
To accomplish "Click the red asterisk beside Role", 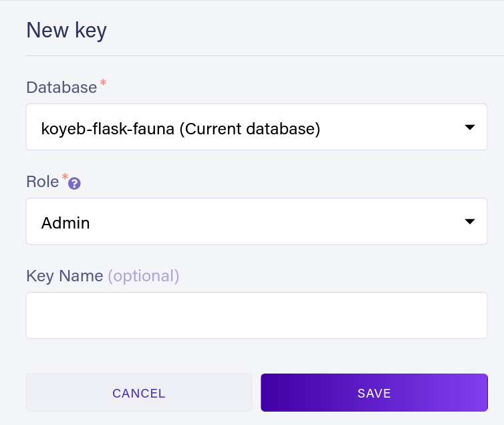I will coord(65,177).
